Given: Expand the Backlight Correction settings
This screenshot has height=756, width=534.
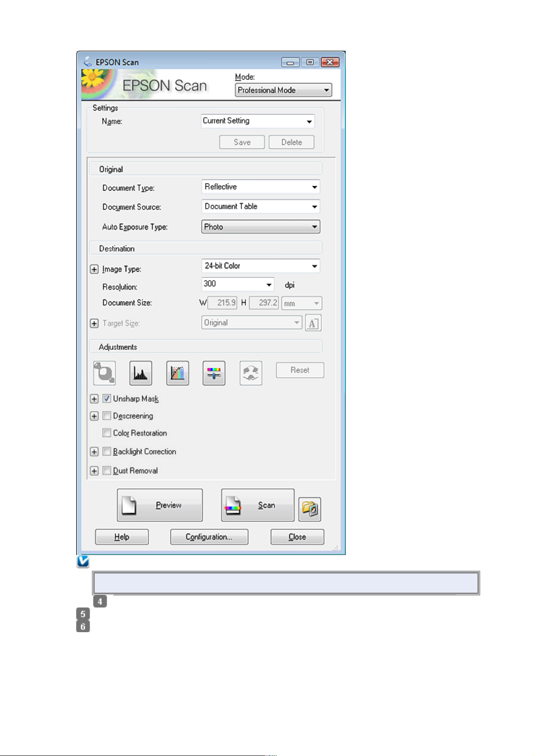Looking at the screenshot, I should [94, 452].
